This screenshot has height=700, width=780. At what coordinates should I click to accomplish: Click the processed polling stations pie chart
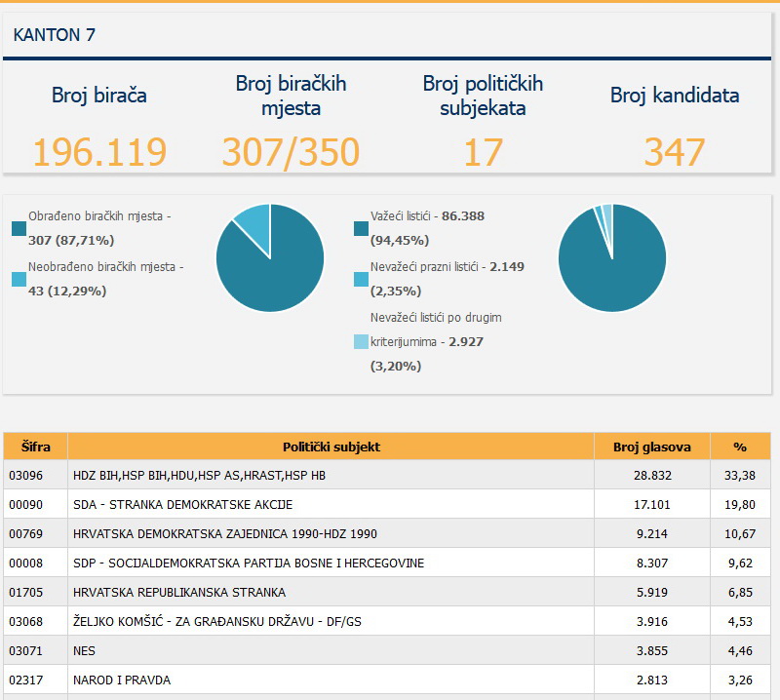(x=270, y=258)
